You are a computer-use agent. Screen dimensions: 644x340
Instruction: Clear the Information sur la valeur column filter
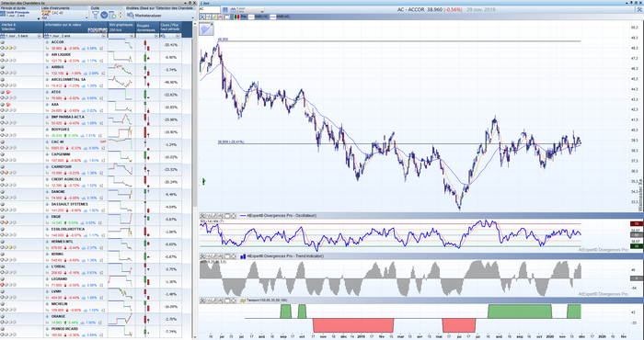pos(104,36)
